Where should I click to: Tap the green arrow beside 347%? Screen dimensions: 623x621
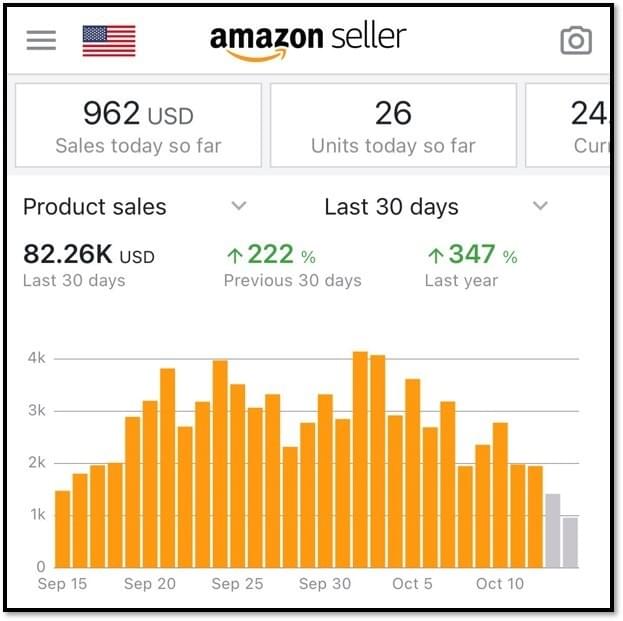[x=435, y=255]
